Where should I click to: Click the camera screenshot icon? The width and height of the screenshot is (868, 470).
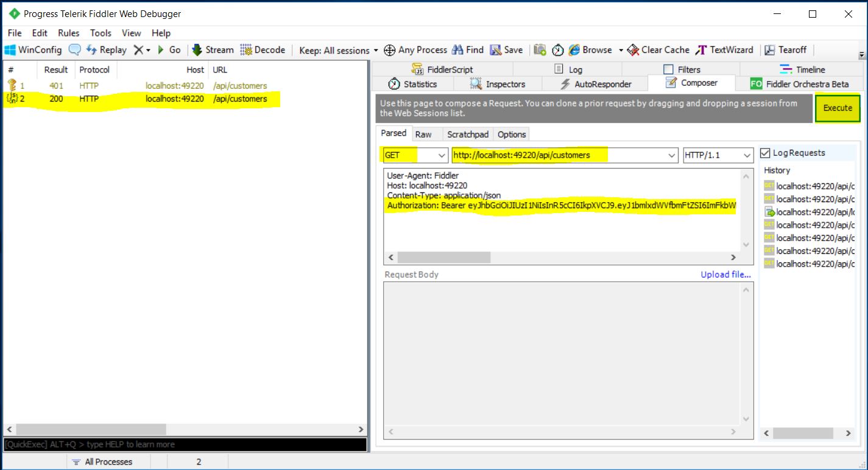coord(540,50)
